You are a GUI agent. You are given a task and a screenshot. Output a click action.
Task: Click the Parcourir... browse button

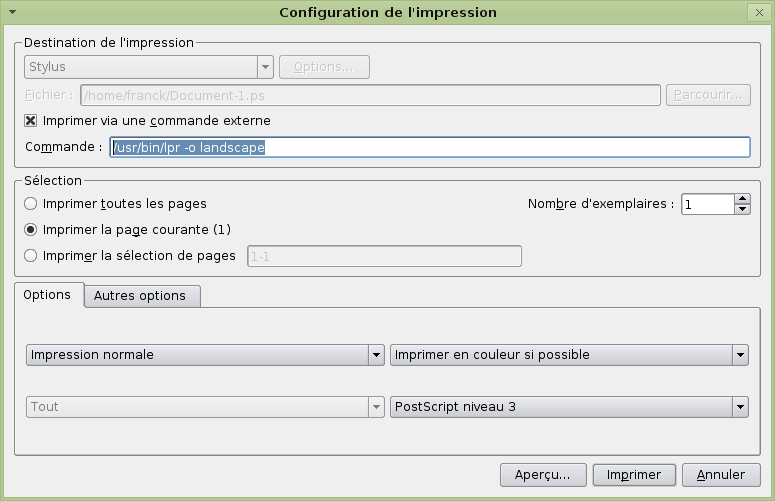[x=708, y=96]
